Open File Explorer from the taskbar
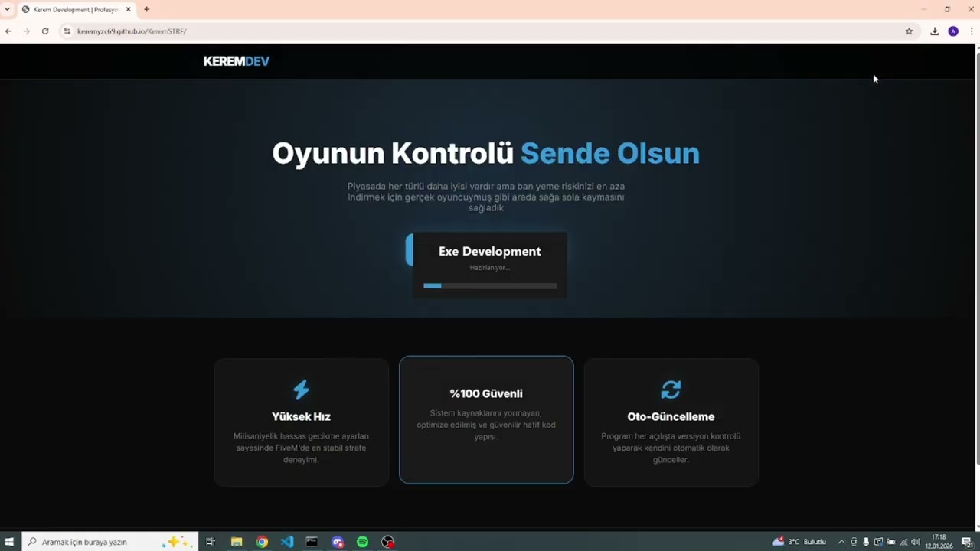This screenshot has width=980, height=551. pyautogui.click(x=237, y=542)
